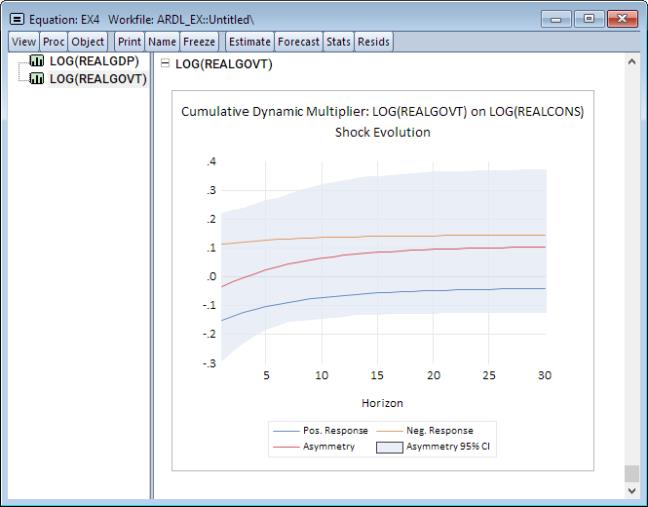Image resolution: width=648 pixels, height=507 pixels.
Task: Collapse the LOG(REALGOVT) section header
Action: (166, 65)
